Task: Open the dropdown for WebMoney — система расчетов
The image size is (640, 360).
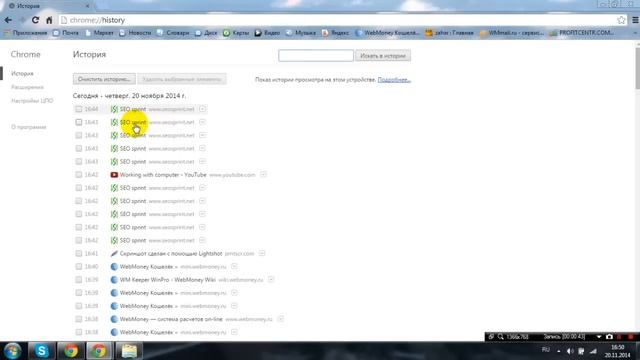Action: click(x=280, y=319)
